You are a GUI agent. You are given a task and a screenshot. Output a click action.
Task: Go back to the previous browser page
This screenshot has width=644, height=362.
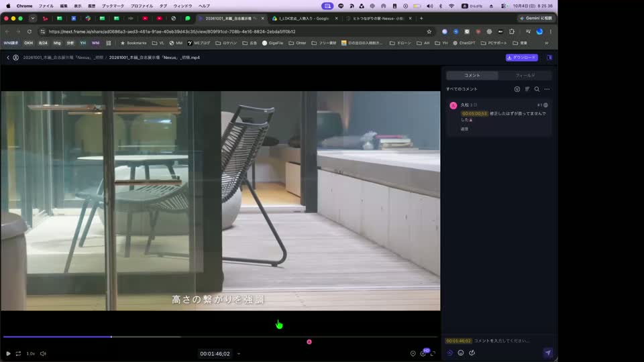[x=7, y=32]
